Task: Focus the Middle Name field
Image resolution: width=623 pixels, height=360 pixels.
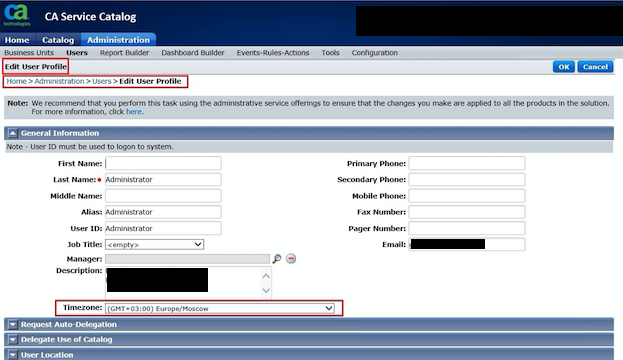Action: pos(163,196)
